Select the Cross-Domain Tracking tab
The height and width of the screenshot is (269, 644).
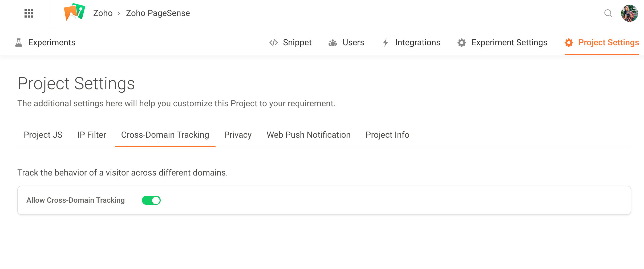(x=165, y=135)
